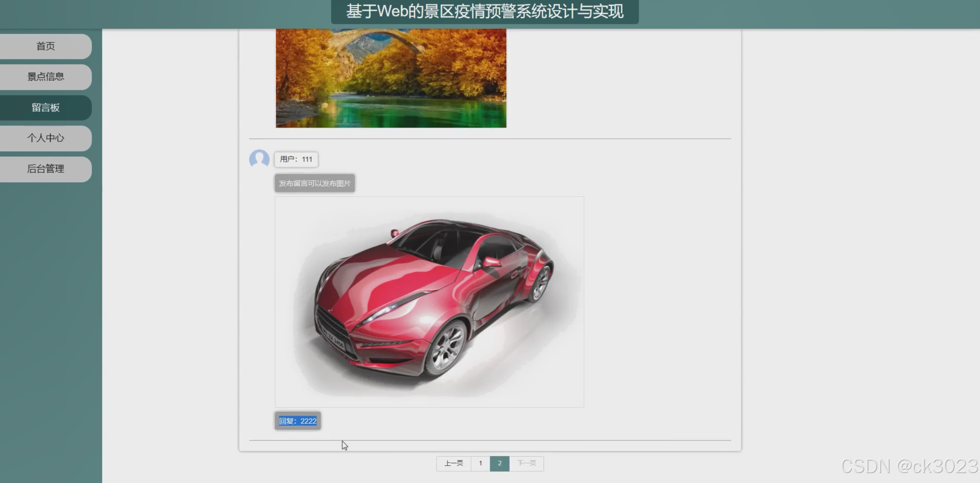Click the 上一页 pagination button
This screenshot has width=980, height=483.
click(453, 463)
